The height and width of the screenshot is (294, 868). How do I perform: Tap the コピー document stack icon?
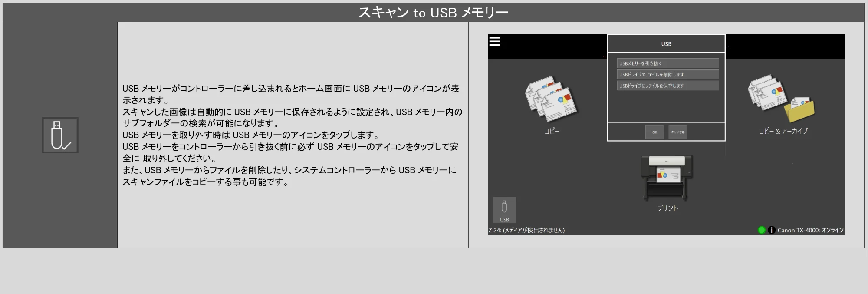tap(551, 99)
